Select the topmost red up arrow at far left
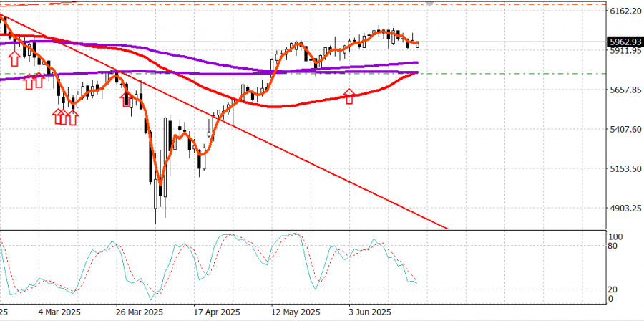The height and width of the screenshot is (321, 644). click(14, 58)
